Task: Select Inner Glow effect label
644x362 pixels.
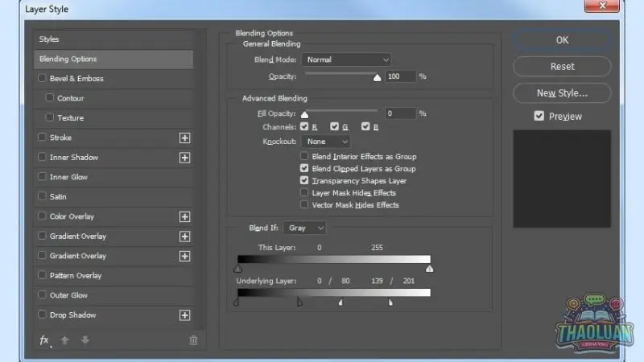Action: [68, 177]
